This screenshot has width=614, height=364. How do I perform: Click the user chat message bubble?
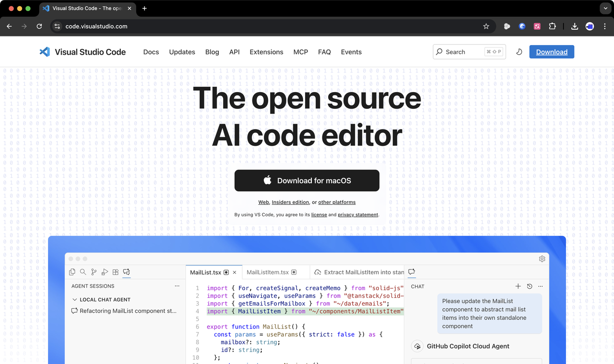[490, 314]
